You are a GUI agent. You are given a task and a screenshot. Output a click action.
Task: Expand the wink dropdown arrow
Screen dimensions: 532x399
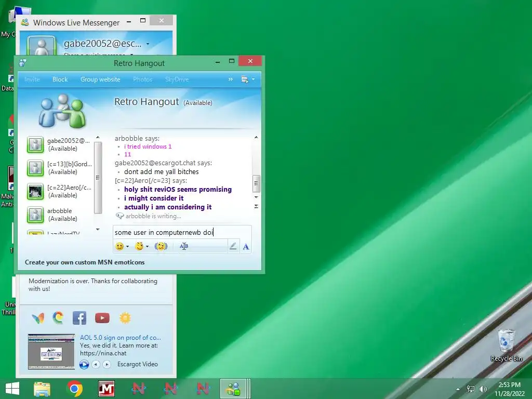click(x=147, y=247)
